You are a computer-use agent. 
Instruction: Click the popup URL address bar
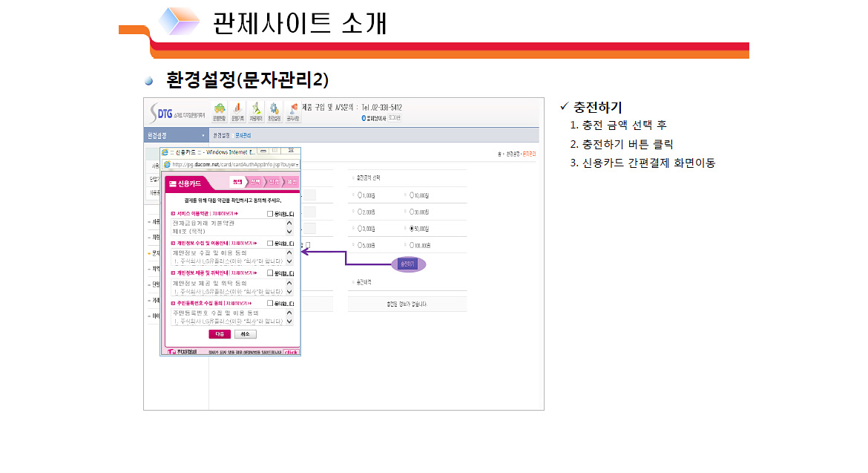(x=235, y=165)
